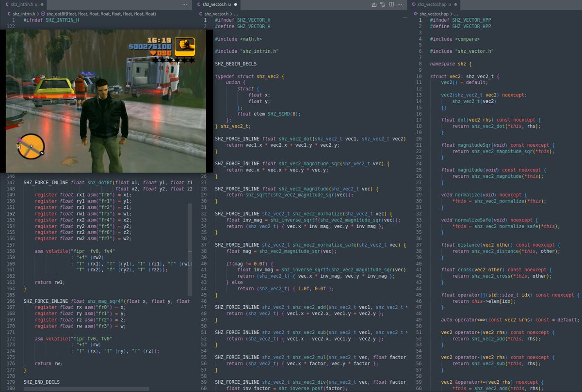
Task: Click '#define SHZ_VECTOR_HPP' in right editor
Action: click(x=460, y=26)
